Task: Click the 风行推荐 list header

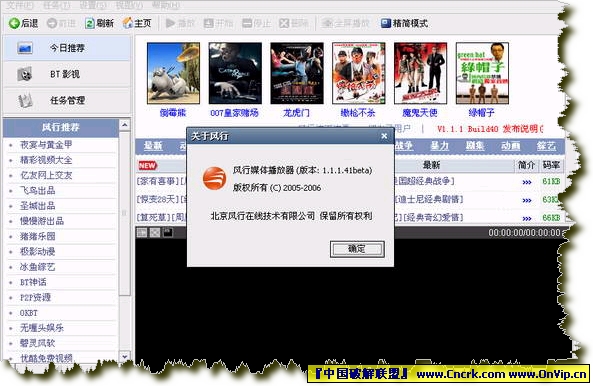Action: pyautogui.click(x=61, y=127)
